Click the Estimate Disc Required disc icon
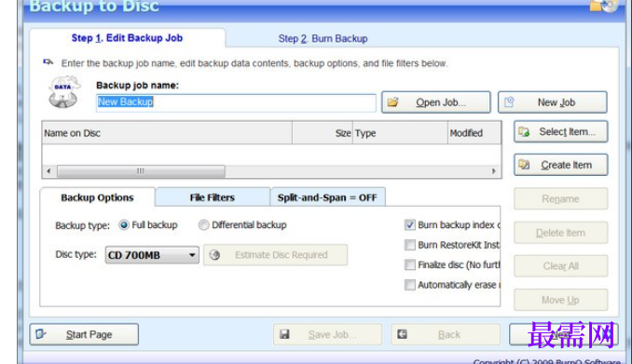The width and height of the screenshot is (632, 364). pyautogui.click(x=214, y=255)
